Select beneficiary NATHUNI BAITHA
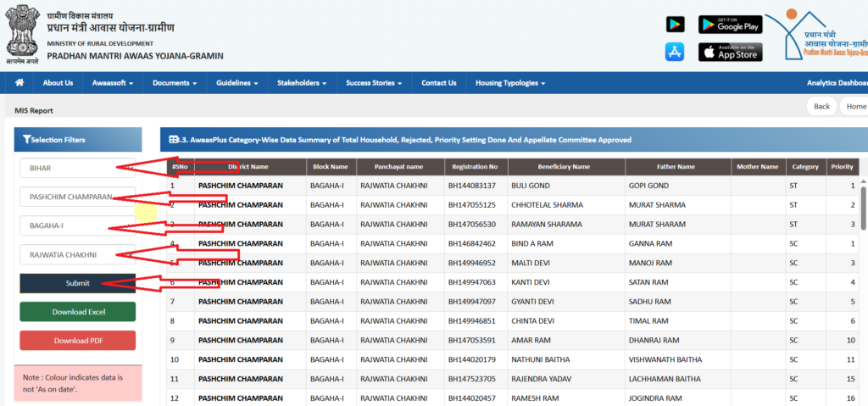 pyautogui.click(x=540, y=360)
